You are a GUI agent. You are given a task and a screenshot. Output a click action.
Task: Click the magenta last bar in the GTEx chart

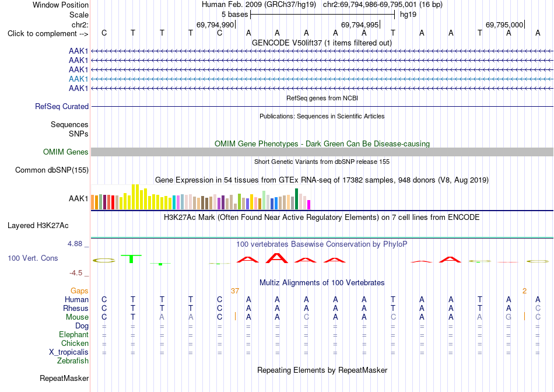309,205
